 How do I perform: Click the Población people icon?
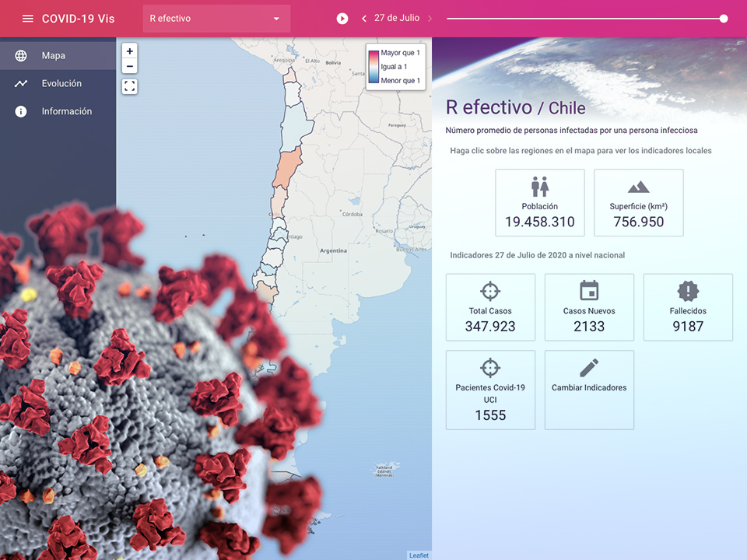tap(540, 187)
